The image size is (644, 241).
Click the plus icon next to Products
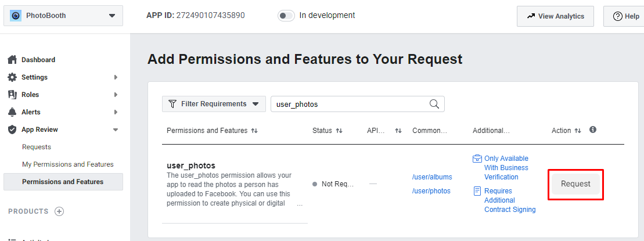coord(59,211)
